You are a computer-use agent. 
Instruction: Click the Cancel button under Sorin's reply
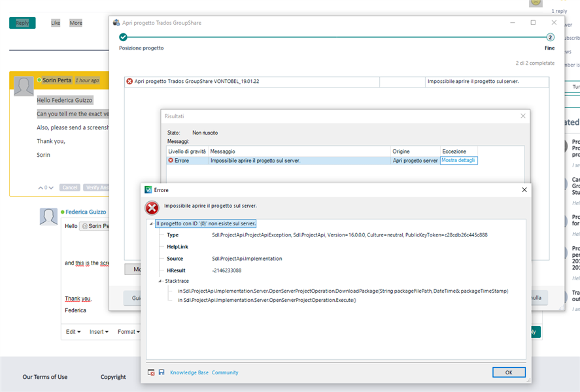click(x=70, y=188)
